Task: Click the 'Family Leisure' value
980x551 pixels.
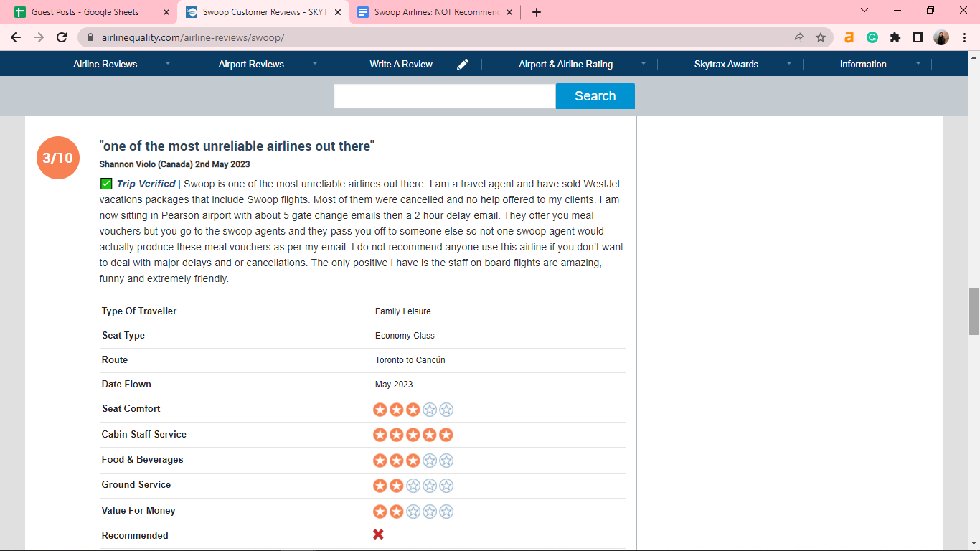Action: 402,311
